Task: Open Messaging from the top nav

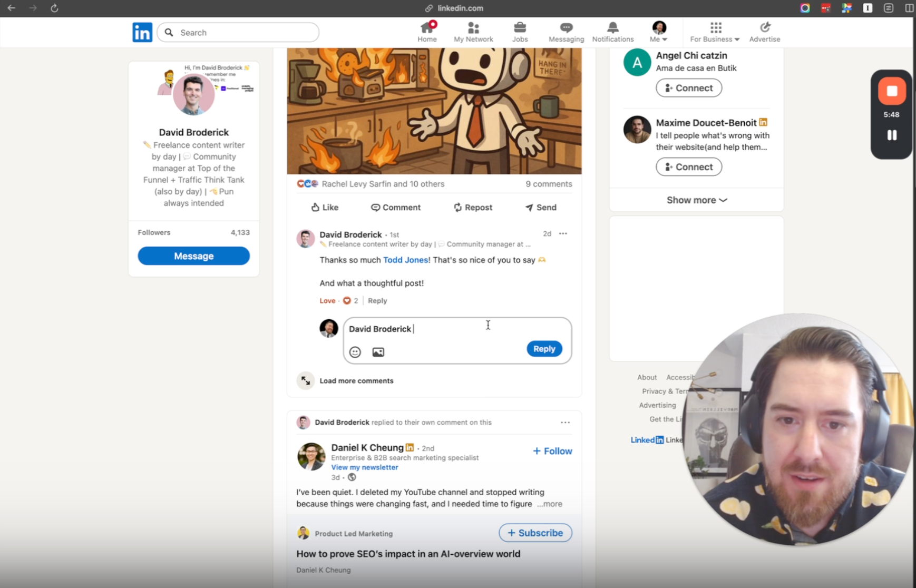Action: pos(566,32)
